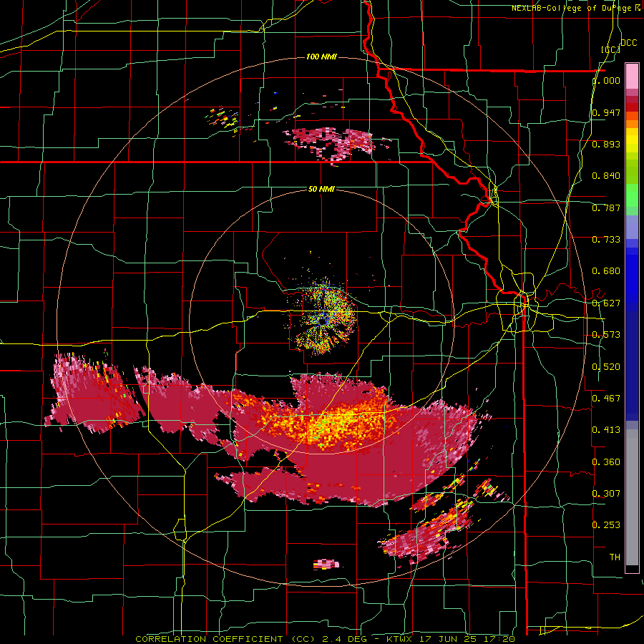Click the DCC label above color scale

[x=628, y=43]
